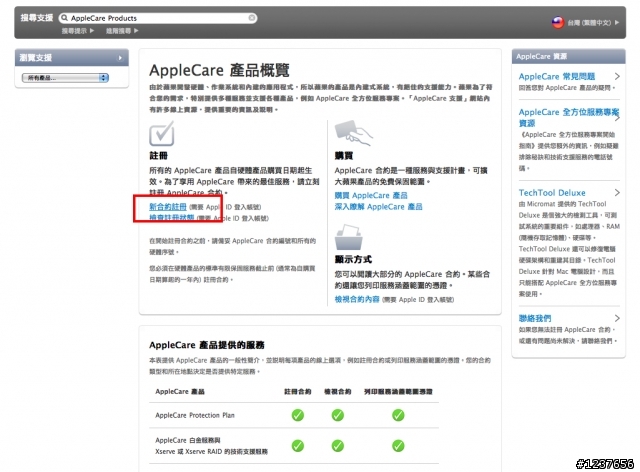This screenshot has width=640, height=472.
Task: Click the chevron beside 聯絡我們
Action: pyautogui.click(x=617, y=318)
